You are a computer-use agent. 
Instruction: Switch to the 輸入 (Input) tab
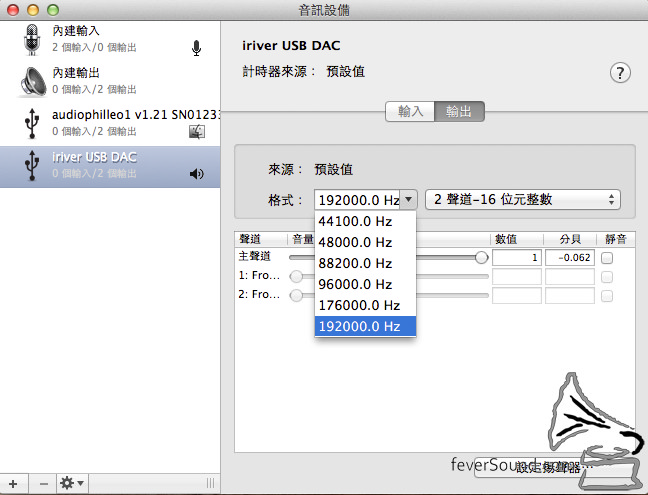pos(410,111)
